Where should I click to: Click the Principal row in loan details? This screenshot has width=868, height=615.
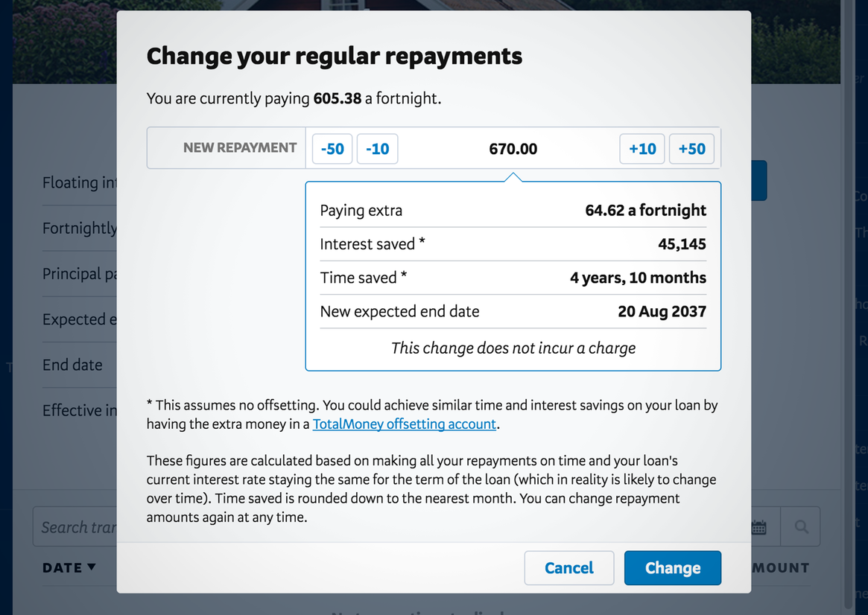pyautogui.click(x=80, y=274)
